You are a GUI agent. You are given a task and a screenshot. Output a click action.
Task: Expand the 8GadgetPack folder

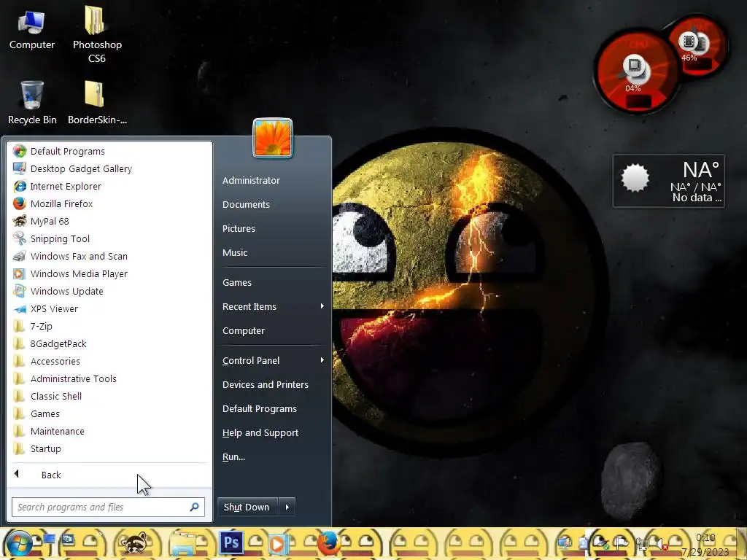tap(109, 344)
